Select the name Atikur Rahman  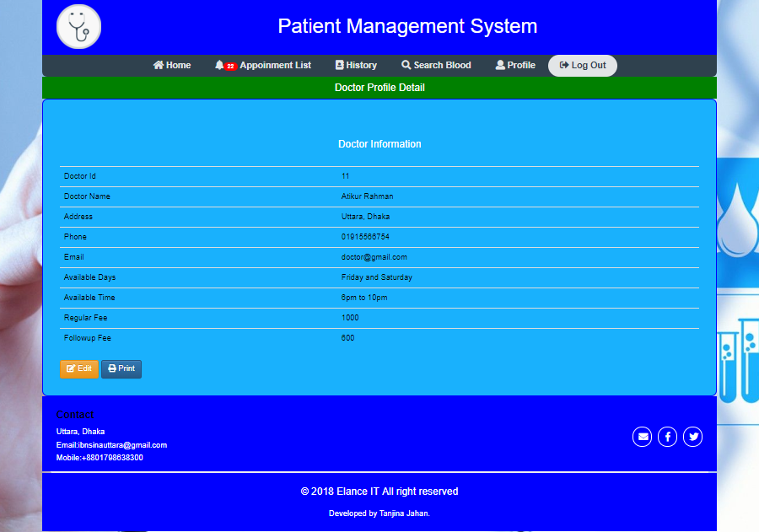[367, 196]
